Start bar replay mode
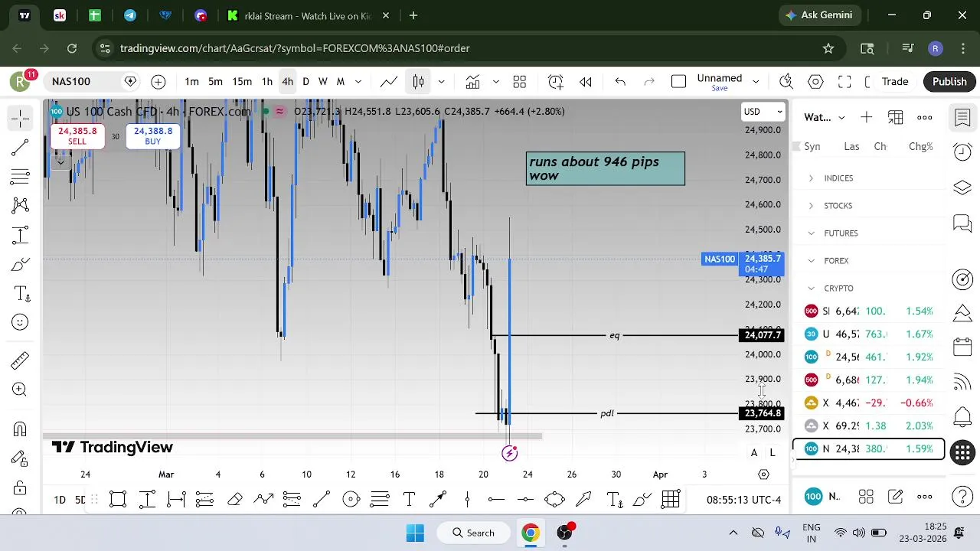Image resolution: width=980 pixels, height=551 pixels. pyautogui.click(x=586, y=82)
